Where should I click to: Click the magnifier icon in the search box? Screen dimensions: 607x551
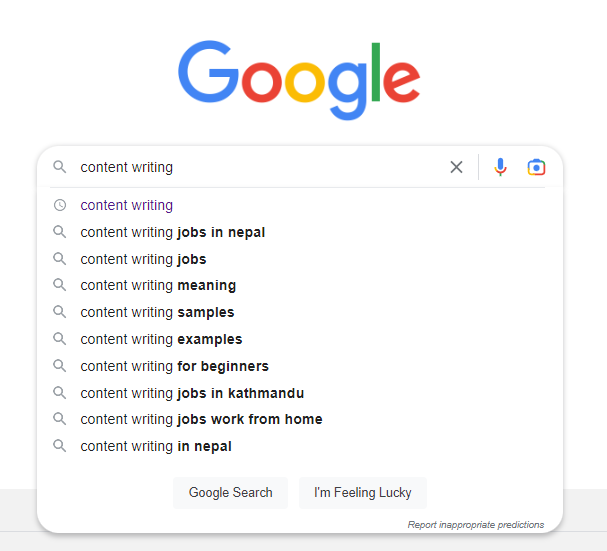coord(60,167)
